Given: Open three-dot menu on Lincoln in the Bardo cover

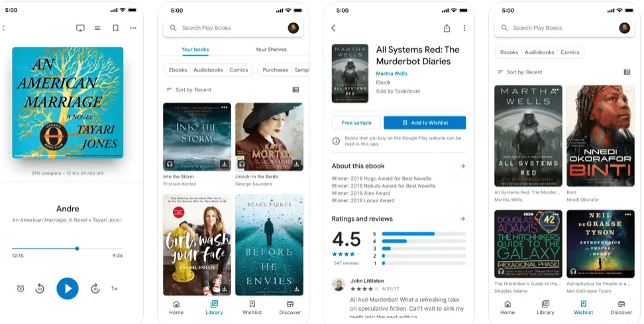Looking at the screenshot, I should point(297,107).
